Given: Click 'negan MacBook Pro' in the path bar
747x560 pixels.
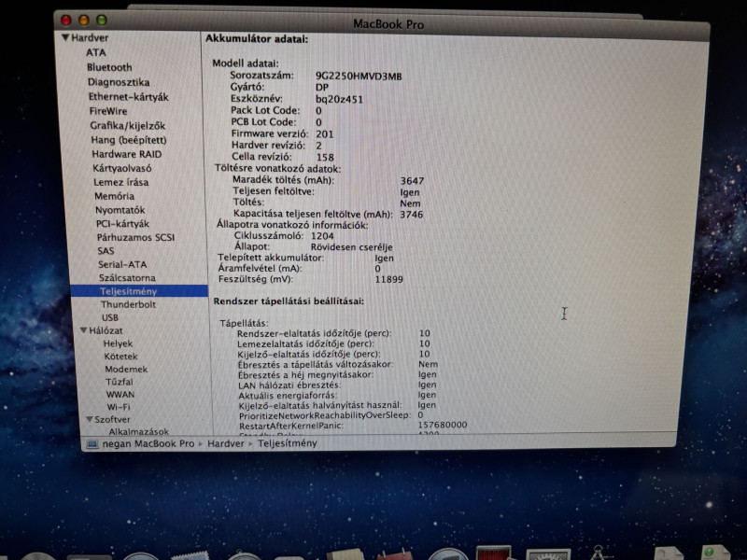Looking at the screenshot, I should tap(148, 444).
